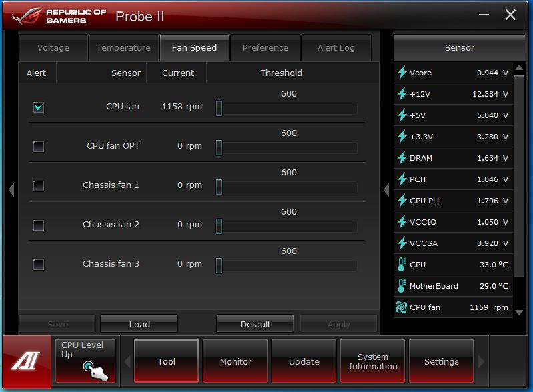Click the CPU PLL bolt icon
Screen dimensions: 533x392
tap(402, 201)
